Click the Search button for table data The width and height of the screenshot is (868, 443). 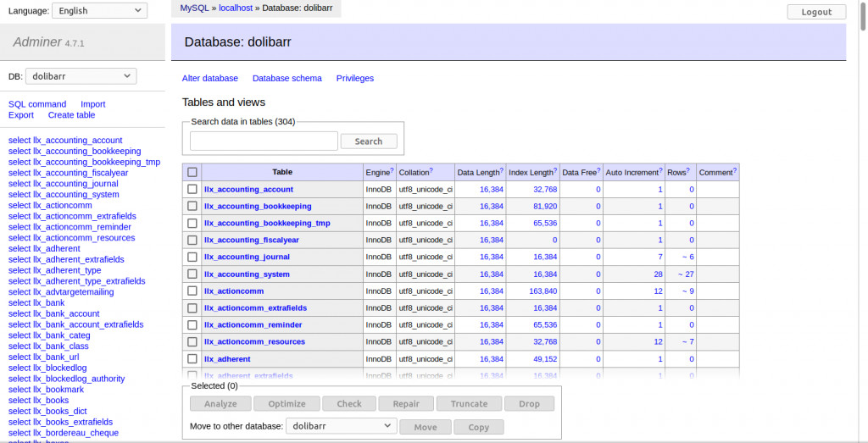369,141
